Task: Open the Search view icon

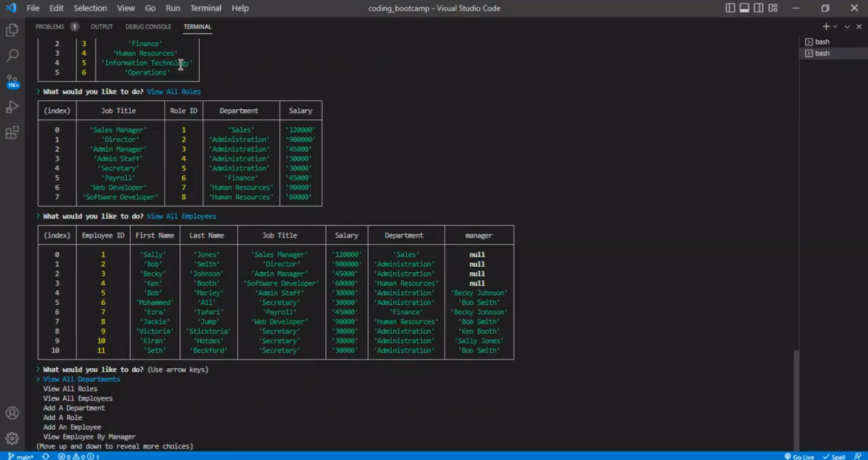Action: tap(13, 55)
